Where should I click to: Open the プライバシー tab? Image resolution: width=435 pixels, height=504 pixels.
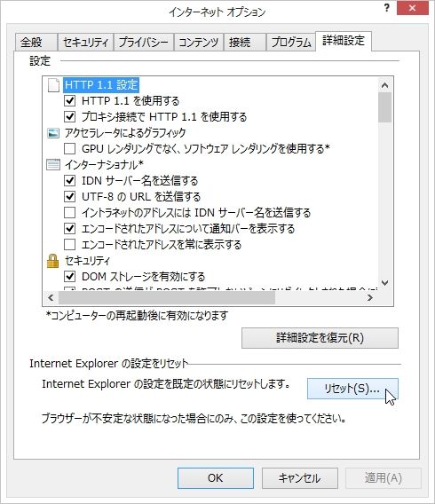(144, 43)
